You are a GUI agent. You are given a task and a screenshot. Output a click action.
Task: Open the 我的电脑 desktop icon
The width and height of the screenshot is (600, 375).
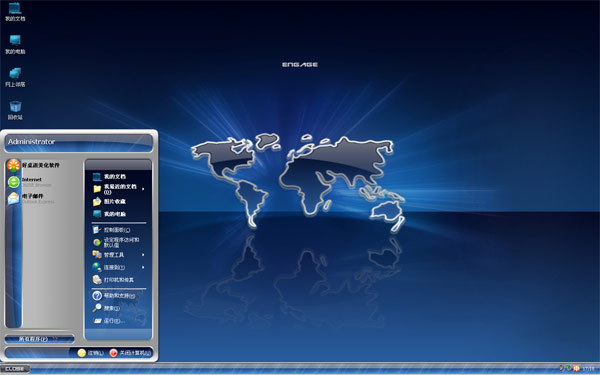(15, 44)
